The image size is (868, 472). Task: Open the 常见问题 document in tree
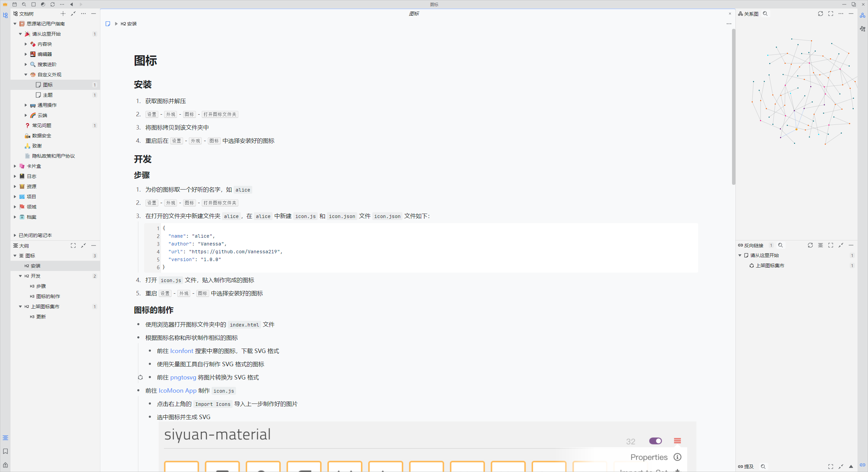point(55,125)
